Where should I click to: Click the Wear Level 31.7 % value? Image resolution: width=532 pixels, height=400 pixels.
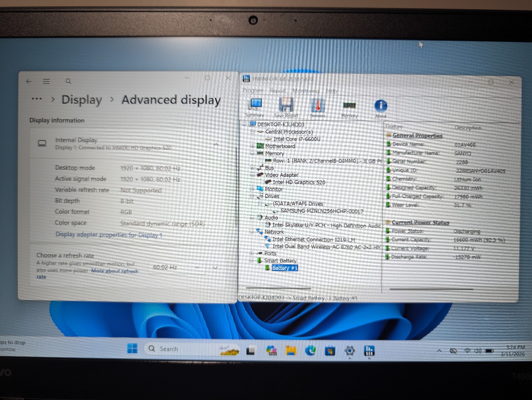tap(462, 205)
